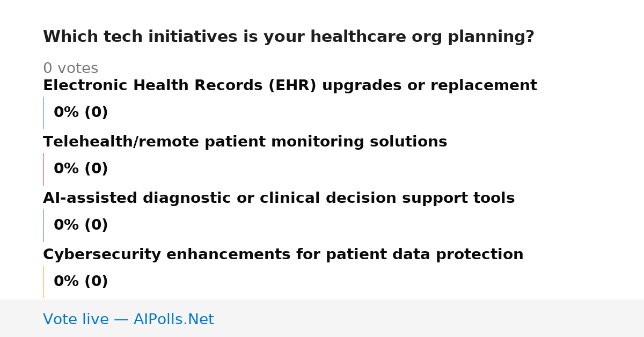Click the gray footer bar area
The width and height of the screenshot is (644, 337).
[322, 318]
